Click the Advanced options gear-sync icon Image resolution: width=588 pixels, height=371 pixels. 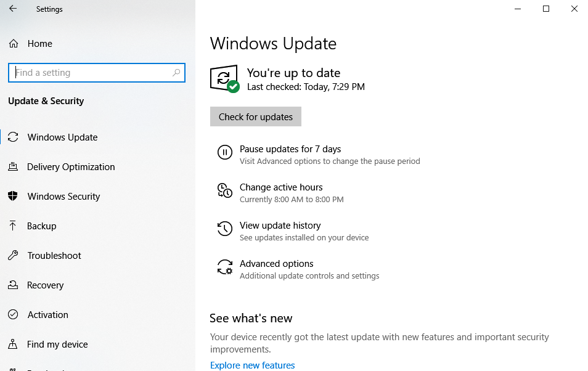[x=224, y=267]
